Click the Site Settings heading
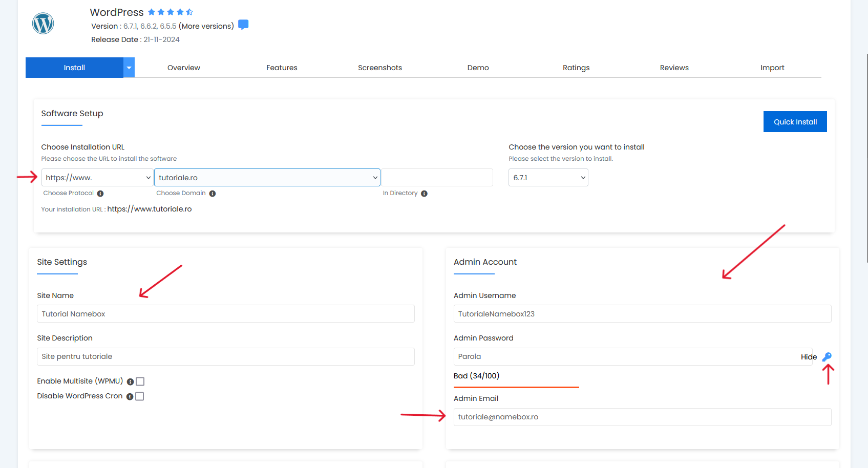The height and width of the screenshot is (468, 868). tap(62, 262)
